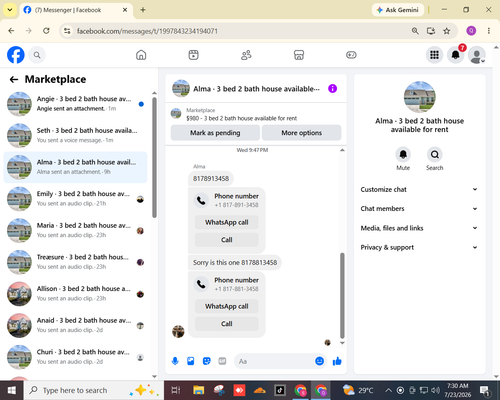This screenshot has height=400, width=500.
Task: Click the message text 8178913458
Action: 211,179
